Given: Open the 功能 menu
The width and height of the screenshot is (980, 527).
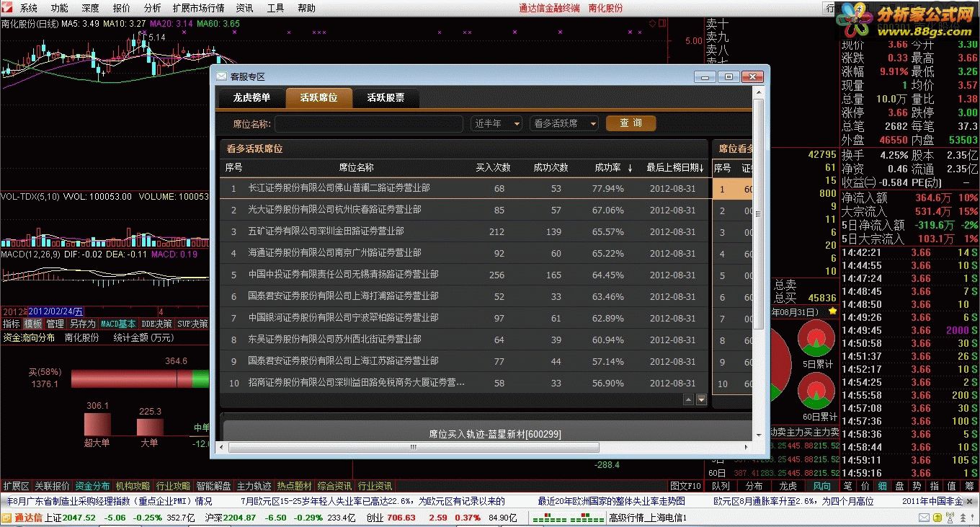Looking at the screenshot, I should click(x=60, y=8).
